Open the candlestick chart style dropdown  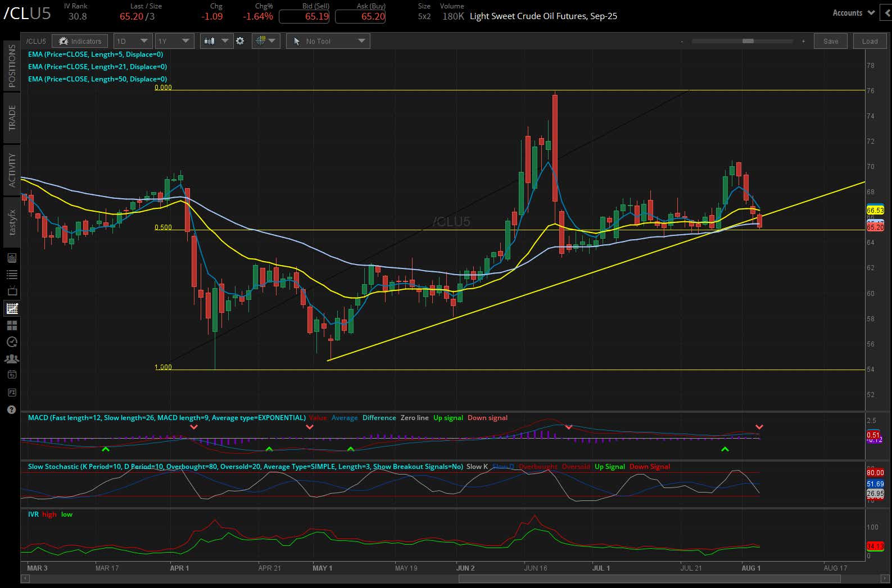tap(216, 41)
